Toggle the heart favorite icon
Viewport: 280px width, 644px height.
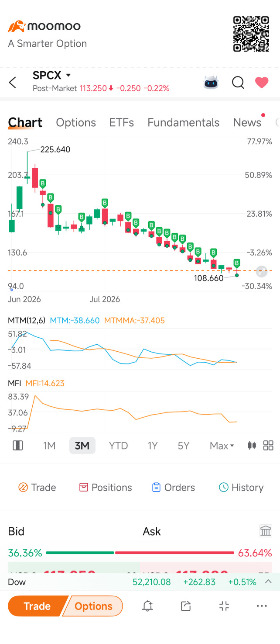click(x=262, y=82)
